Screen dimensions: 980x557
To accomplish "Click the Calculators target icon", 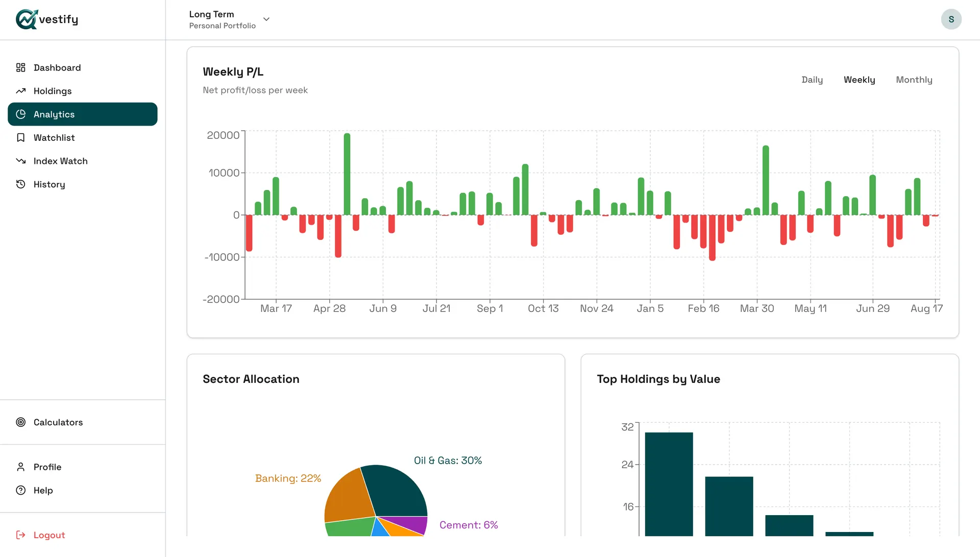I will pyautogui.click(x=20, y=422).
